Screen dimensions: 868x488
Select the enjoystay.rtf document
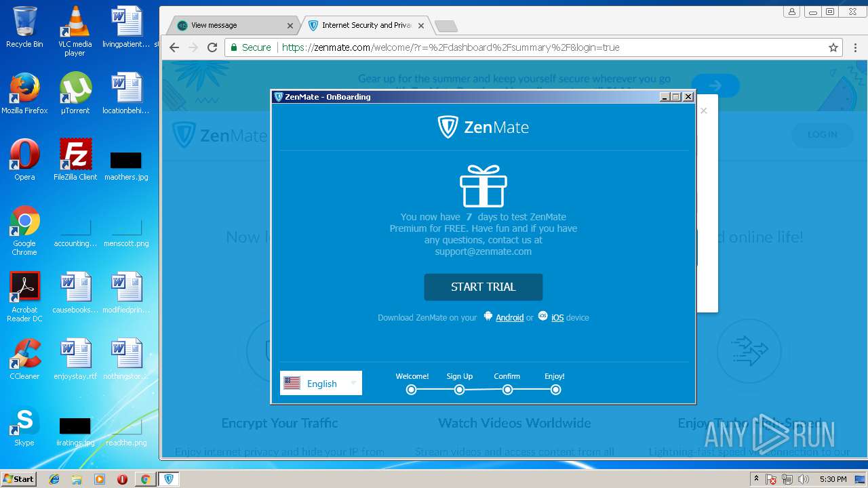(x=75, y=359)
